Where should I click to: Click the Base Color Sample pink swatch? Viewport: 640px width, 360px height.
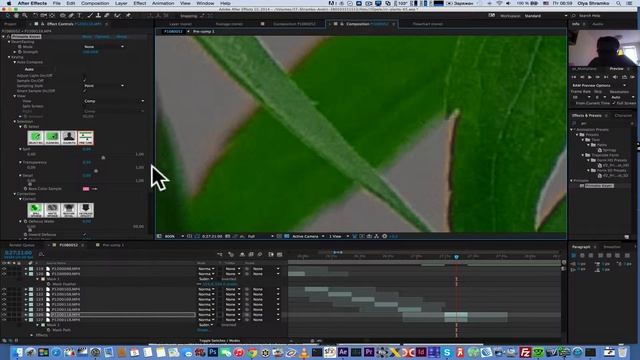[x=86, y=189]
